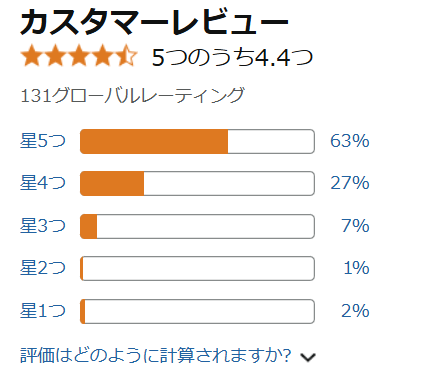Click the 5つのうち4.4つ rating text

pyautogui.click(x=232, y=57)
